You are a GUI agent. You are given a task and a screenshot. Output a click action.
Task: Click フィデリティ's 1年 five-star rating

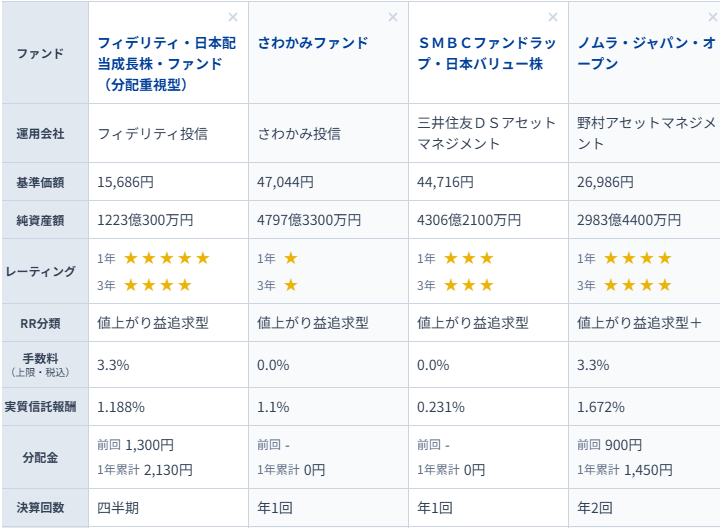[x=167, y=258]
